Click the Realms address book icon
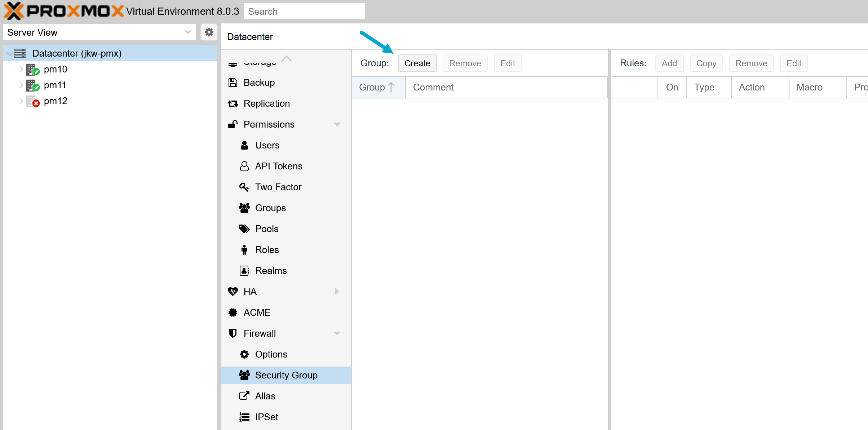This screenshot has height=430, width=868. pyautogui.click(x=244, y=271)
